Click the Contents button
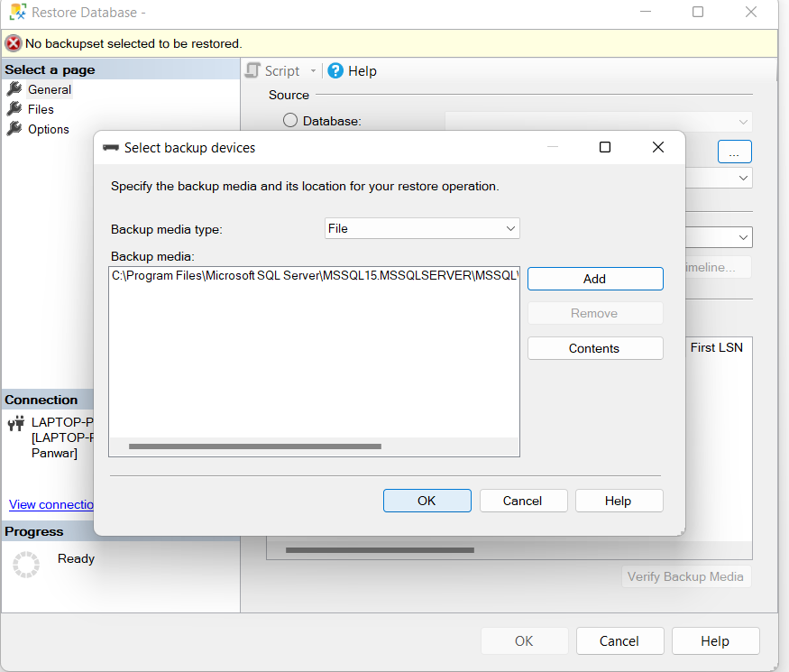Image resolution: width=789 pixels, height=672 pixels. [x=594, y=348]
